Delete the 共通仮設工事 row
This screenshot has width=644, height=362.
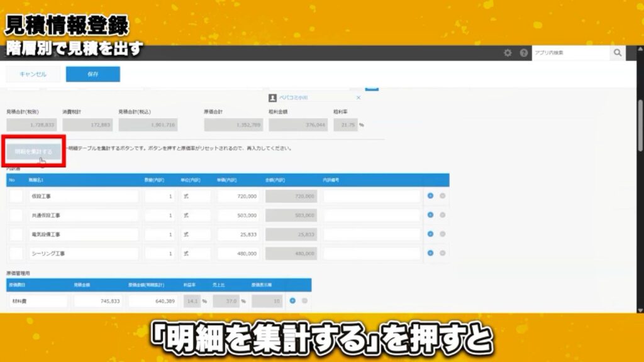coord(442,215)
